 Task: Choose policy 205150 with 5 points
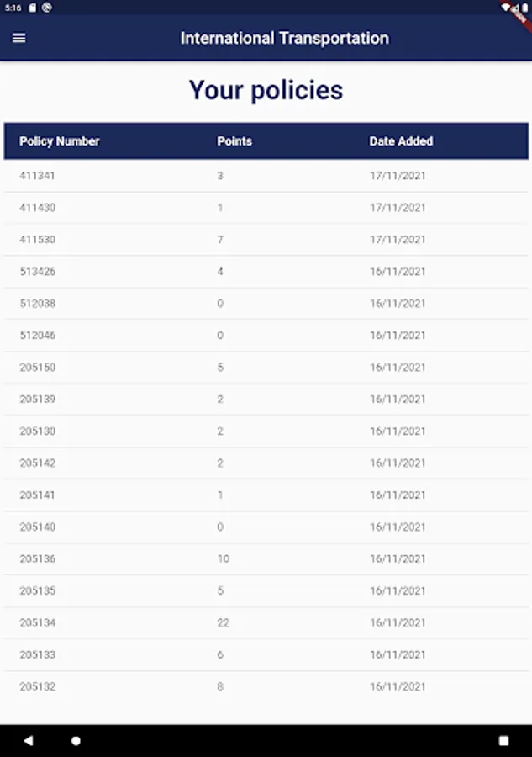[38, 368]
